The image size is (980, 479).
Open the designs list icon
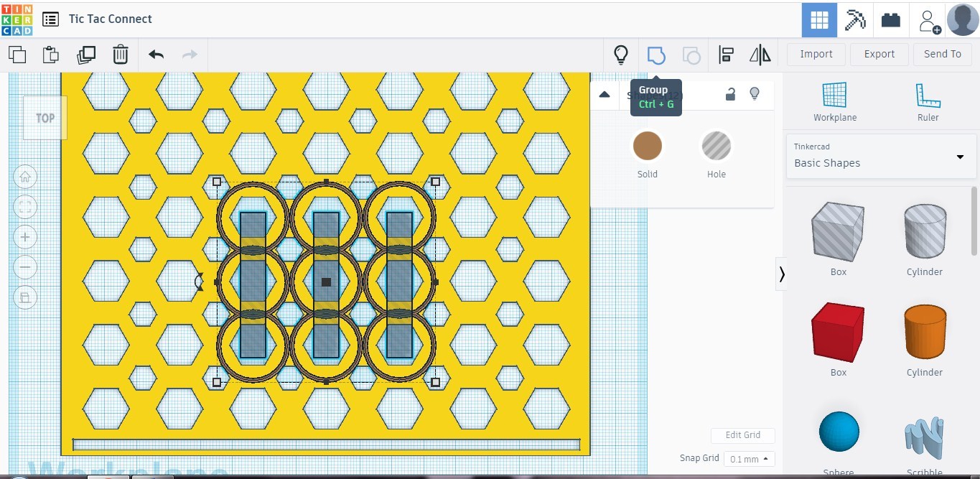(50, 19)
